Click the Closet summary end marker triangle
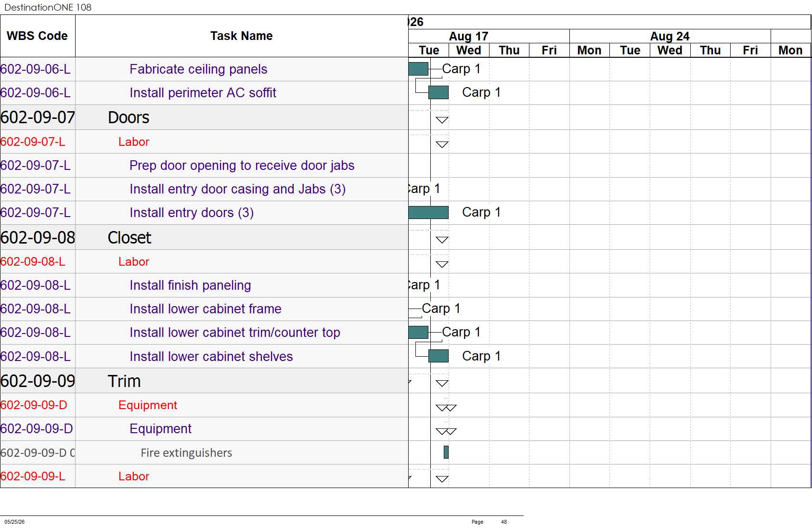The width and height of the screenshot is (812, 528). point(442,240)
